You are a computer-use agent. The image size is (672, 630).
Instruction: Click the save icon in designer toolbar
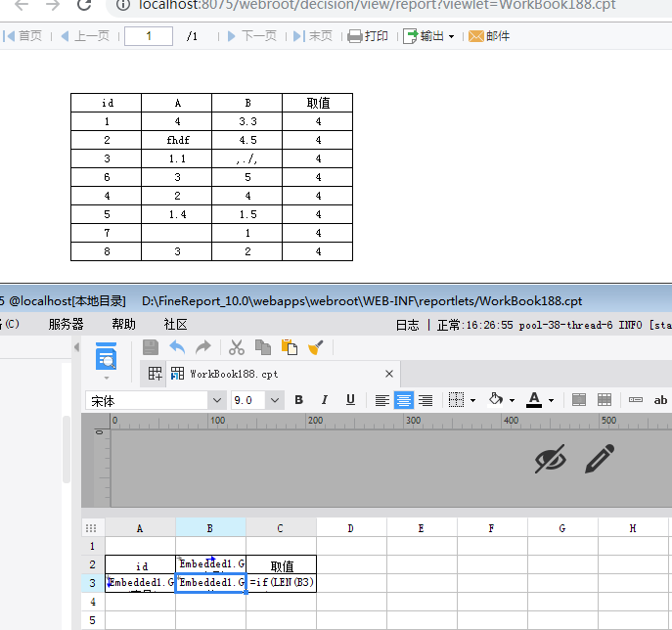point(151,347)
